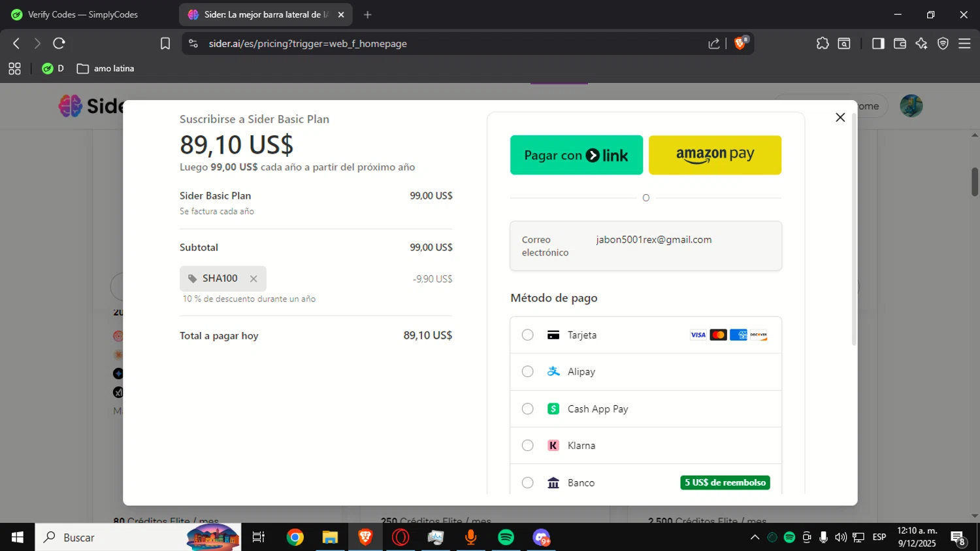Open browser extensions menu

point(823,43)
